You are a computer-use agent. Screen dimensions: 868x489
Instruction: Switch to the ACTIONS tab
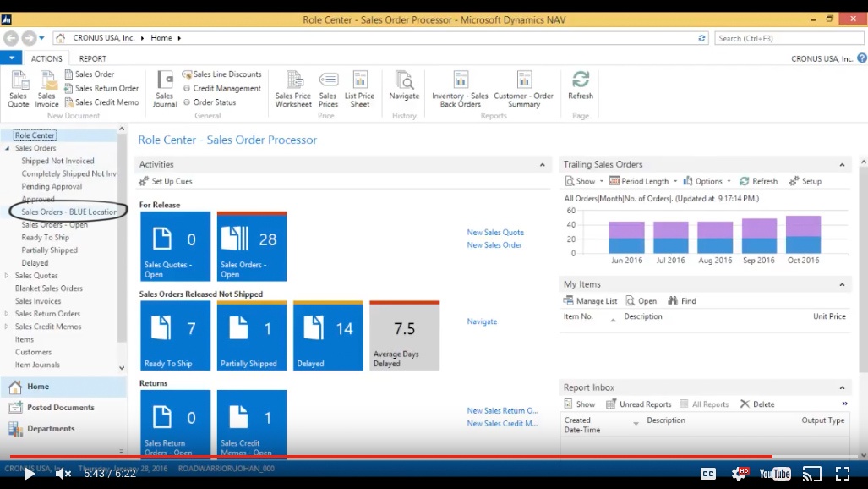coord(46,58)
